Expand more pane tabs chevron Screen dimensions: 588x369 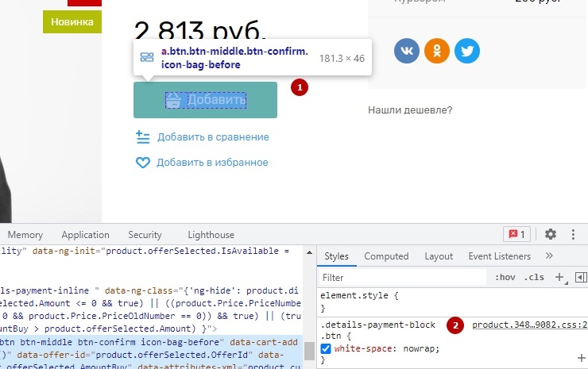pos(549,256)
